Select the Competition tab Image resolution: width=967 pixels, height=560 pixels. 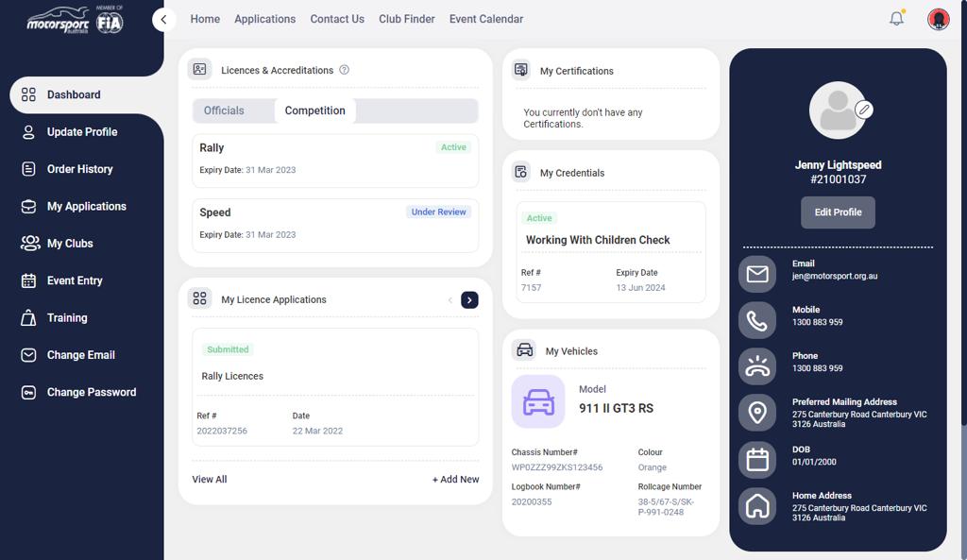tap(314, 110)
